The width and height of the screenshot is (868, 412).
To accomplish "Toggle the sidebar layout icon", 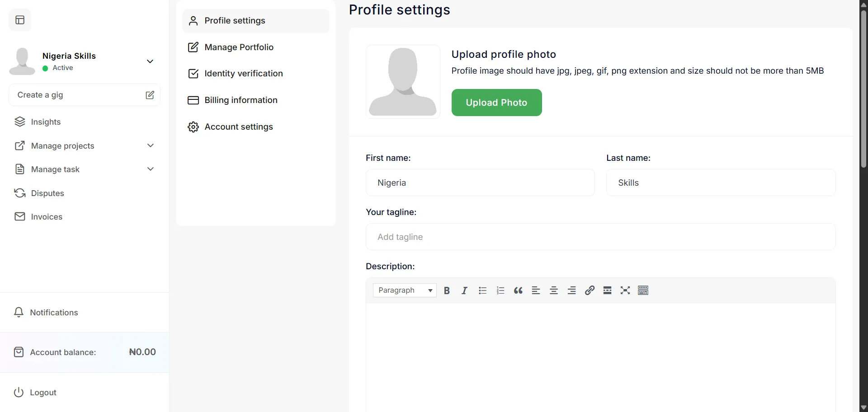I will [20, 20].
